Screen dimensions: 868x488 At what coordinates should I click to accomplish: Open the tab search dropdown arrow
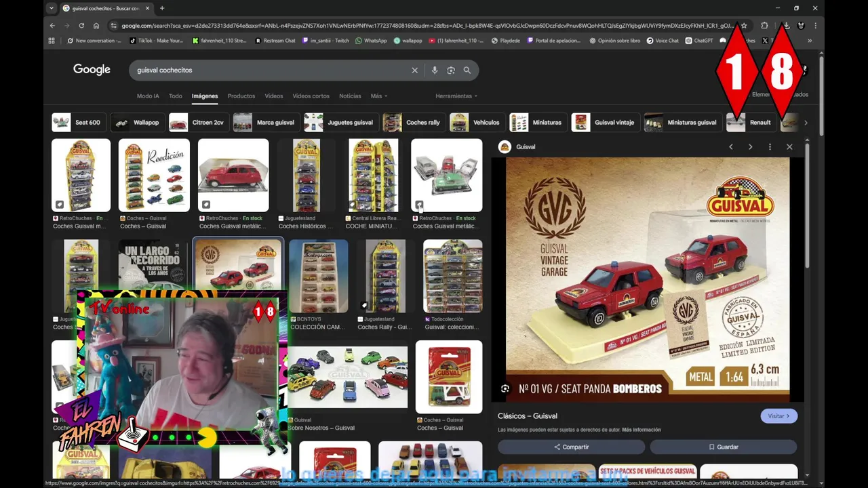(52, 8)
